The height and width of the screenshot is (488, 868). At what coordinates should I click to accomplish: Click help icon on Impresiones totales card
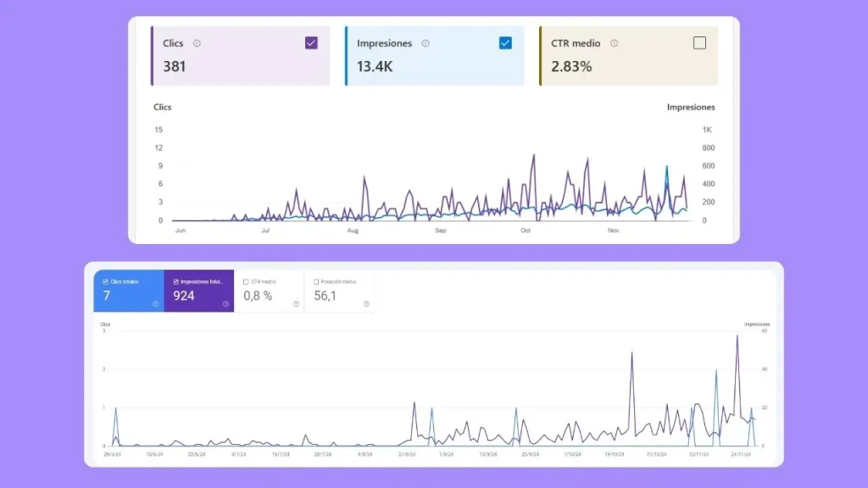225,304
